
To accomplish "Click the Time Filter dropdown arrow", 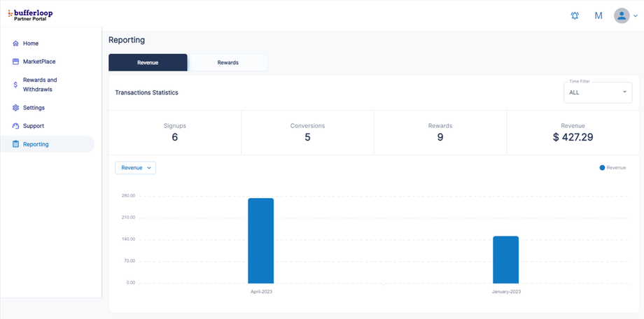I will click(624, 92).
